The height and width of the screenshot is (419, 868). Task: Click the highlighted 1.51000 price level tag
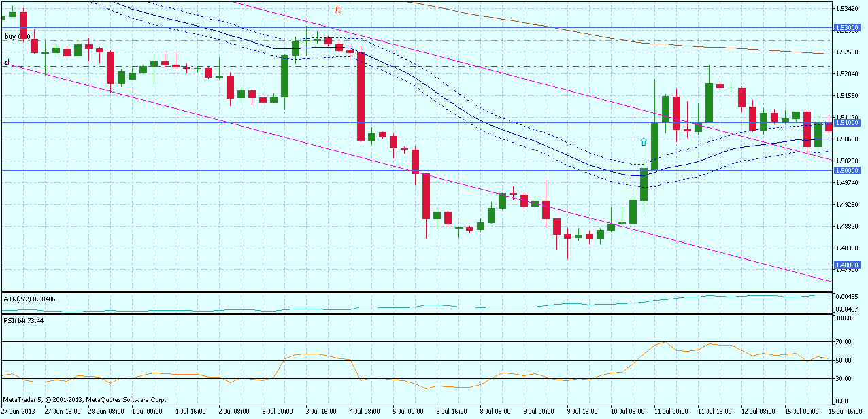tap(848, 123)
